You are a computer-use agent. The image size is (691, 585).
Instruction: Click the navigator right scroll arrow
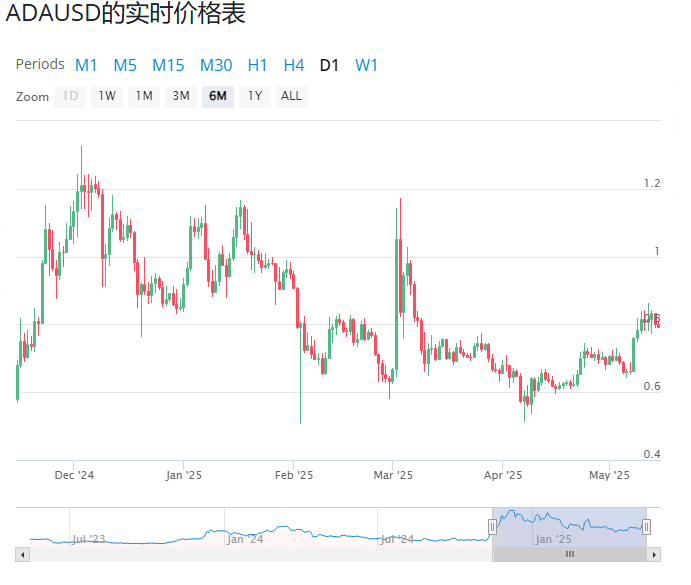654,554
